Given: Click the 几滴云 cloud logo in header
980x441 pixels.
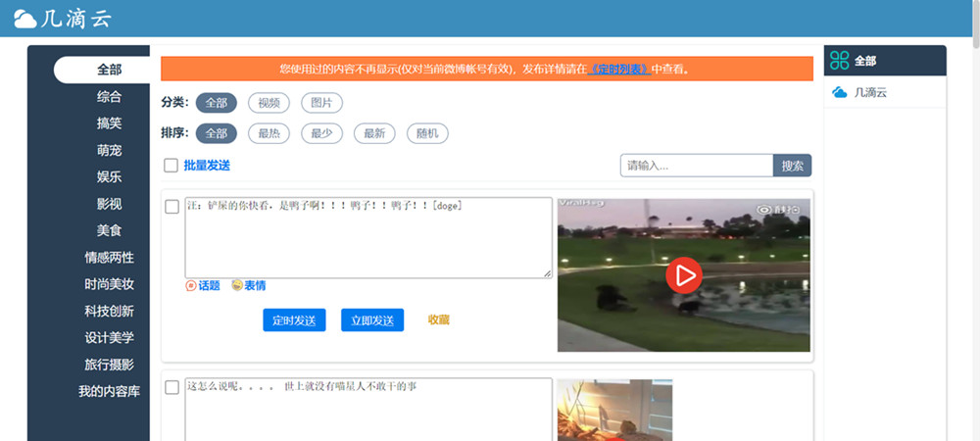Looking at the screenshot, I should [25, 19].
